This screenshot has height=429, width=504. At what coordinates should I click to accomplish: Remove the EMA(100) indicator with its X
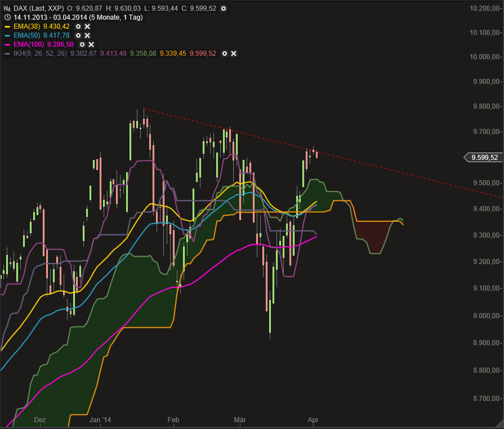click(91, 44)
